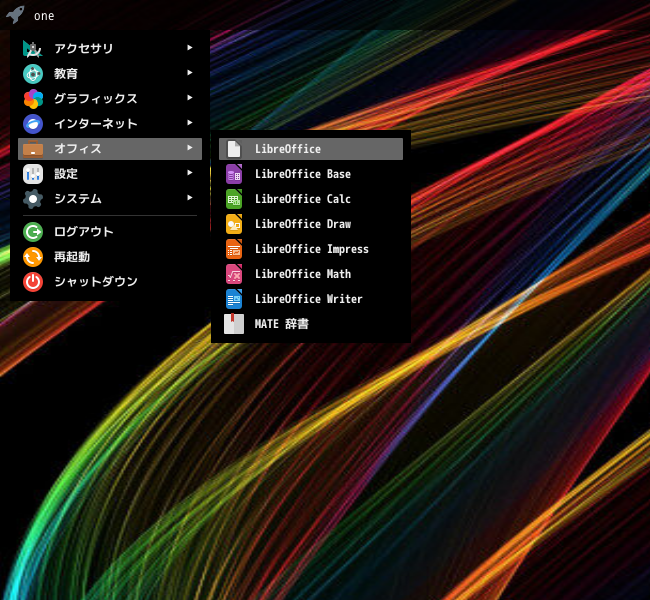
Task: Select the オフィス menu entry
Action: [110, 149]
